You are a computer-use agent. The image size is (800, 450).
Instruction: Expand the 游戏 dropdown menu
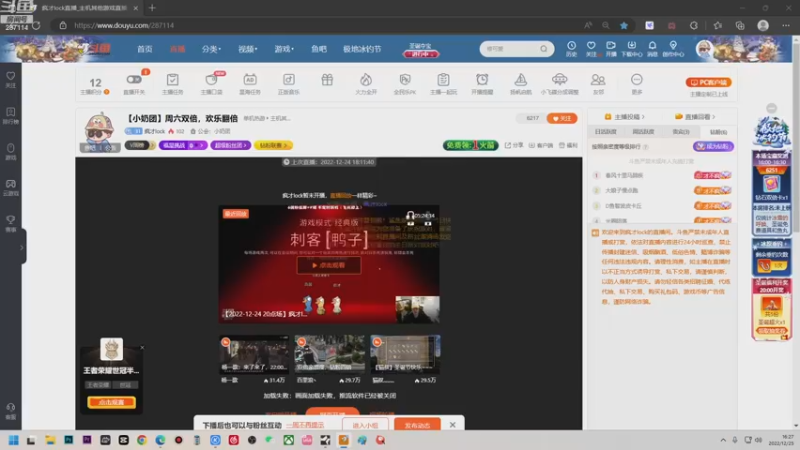tap(284, 49)
